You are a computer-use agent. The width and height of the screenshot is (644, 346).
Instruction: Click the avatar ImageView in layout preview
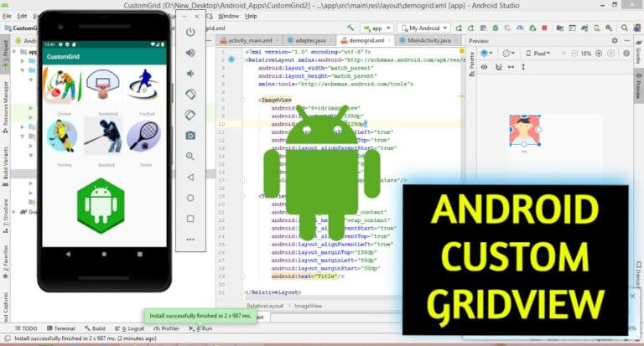coord(524,130)
